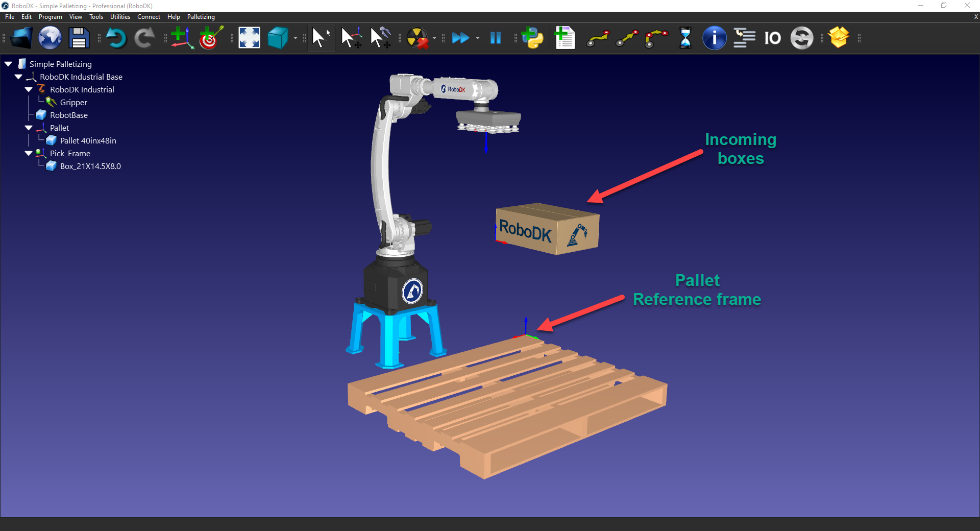Viewport: 980px width, 531px height.
Task: Add a show message instruction
Action: click(715, 38)
